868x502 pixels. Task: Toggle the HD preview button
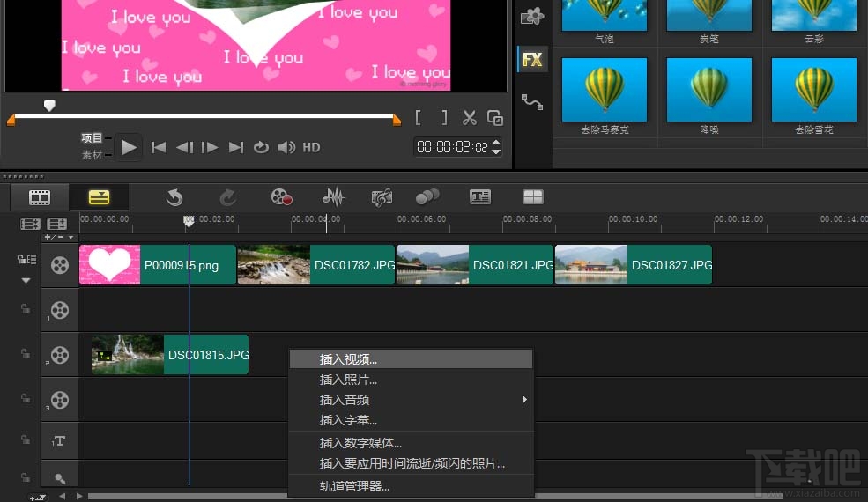(311, 148)
